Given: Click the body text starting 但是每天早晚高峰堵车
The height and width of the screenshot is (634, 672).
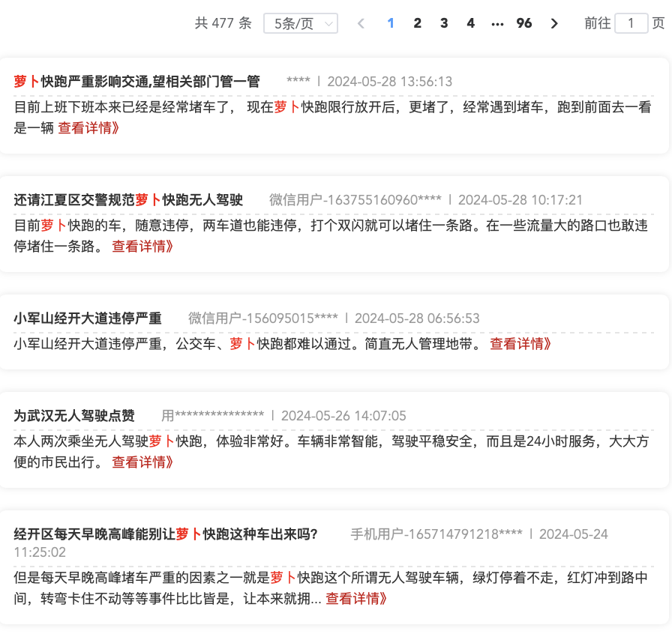Looking at the screenshot, I should click(331, 588).
